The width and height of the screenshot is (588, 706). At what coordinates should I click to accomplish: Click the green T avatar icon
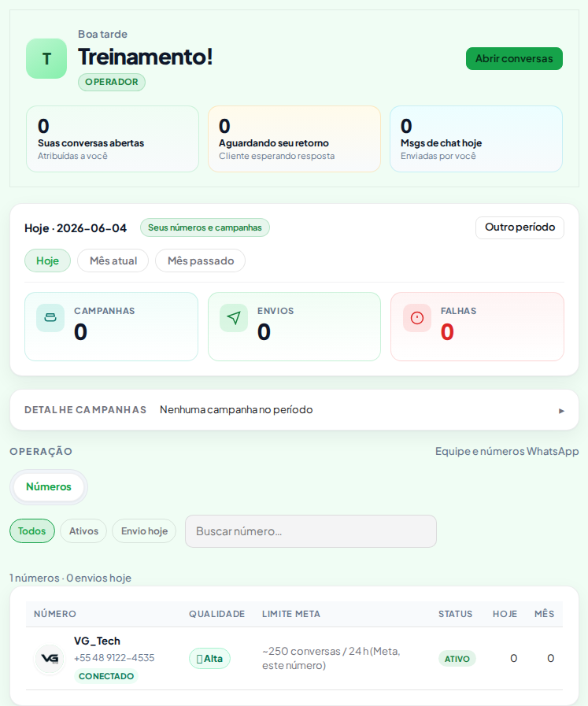46,58
